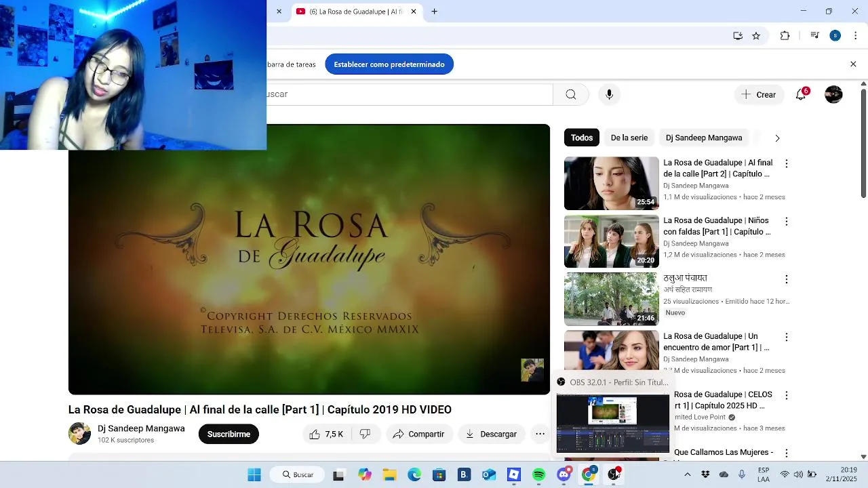Click the taskbar Buscar search box
The height and width of the screenshot is (488, 868).
point(297,474)
